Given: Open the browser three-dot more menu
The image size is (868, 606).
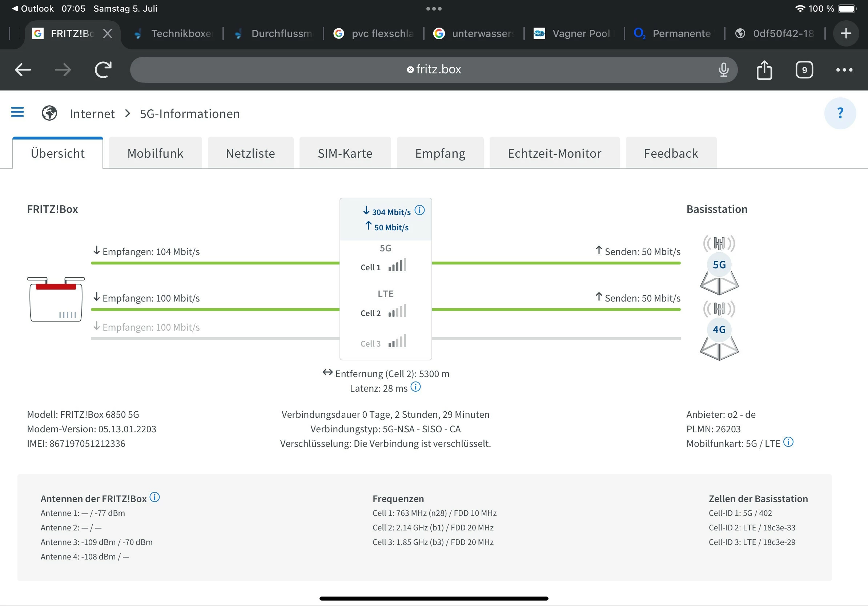Looking at the screenshot, I should pyautogui.click(x=844, y=70).
